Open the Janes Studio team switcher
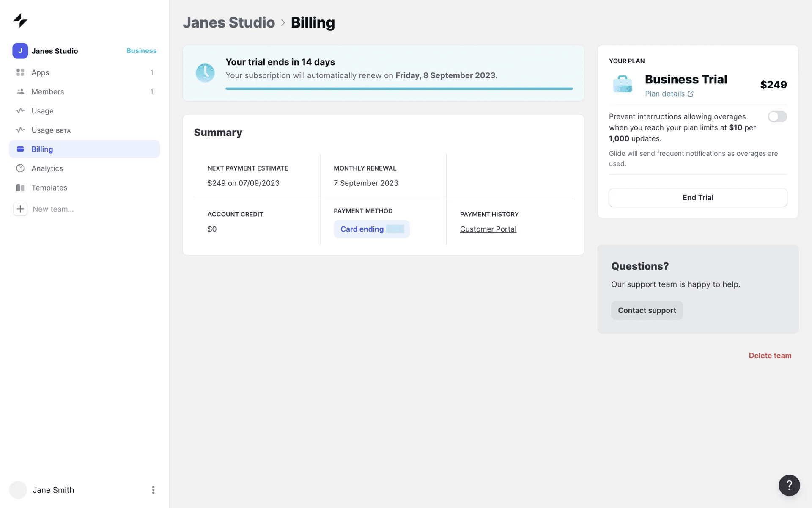812x508 pixels. pos(55,51)
